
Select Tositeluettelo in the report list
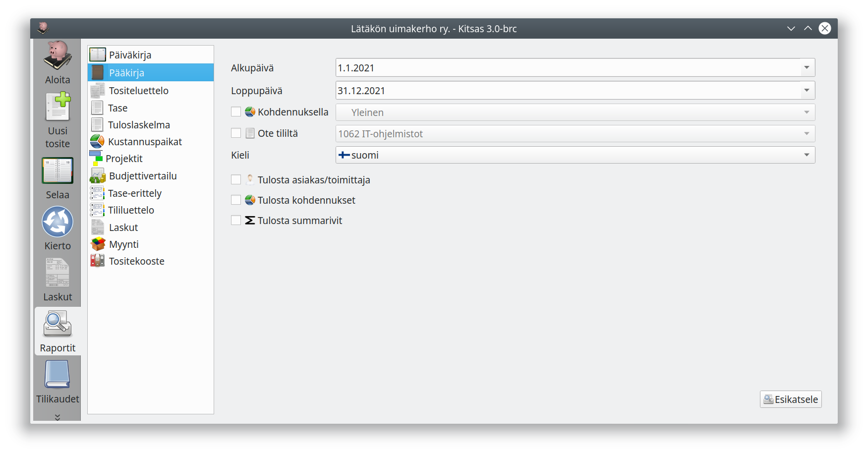point(151,90)
